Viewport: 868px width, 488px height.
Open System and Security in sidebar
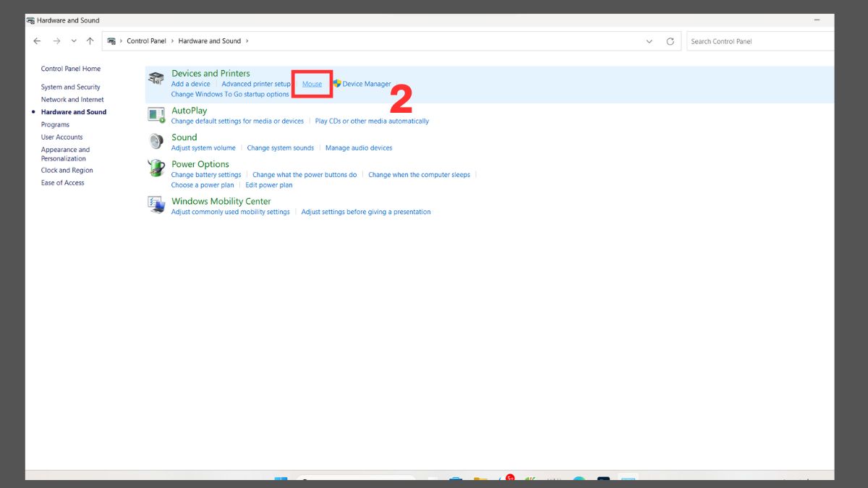[71, 87]
